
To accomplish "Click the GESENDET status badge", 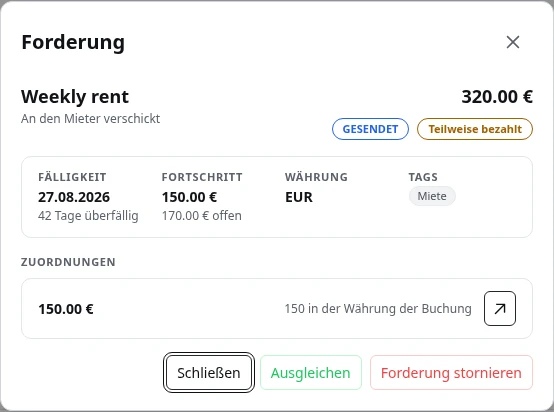I will pos(370,129).
